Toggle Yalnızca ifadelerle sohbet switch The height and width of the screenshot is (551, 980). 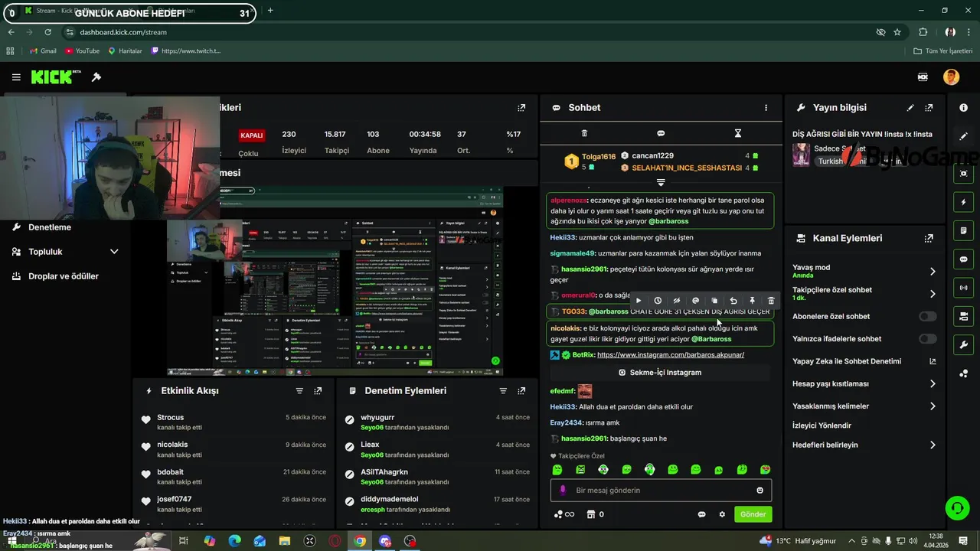(x=927, y=339)
